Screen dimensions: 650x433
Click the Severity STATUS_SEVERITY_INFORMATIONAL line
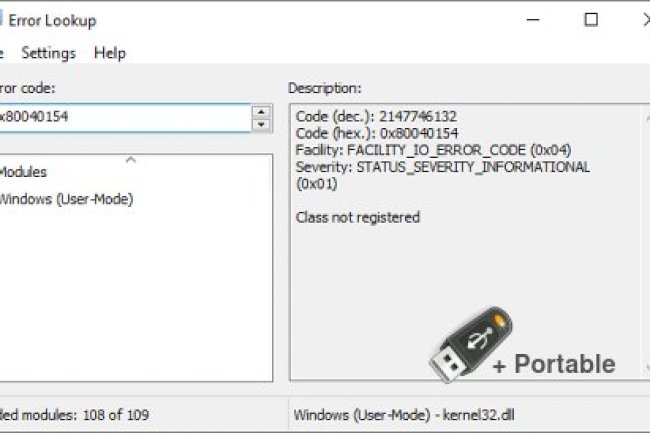tap(443, 167)
